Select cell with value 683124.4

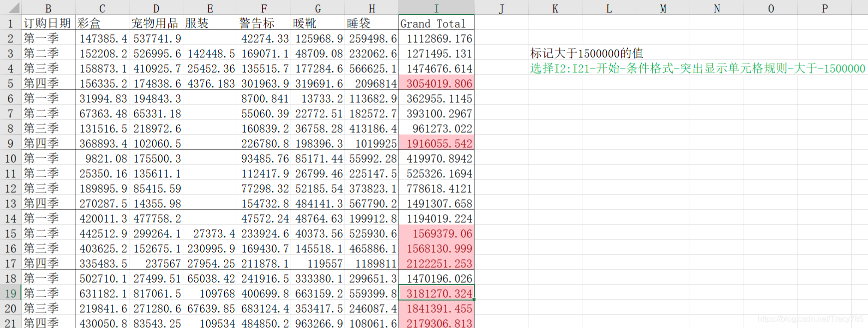[x=264, y=308]
